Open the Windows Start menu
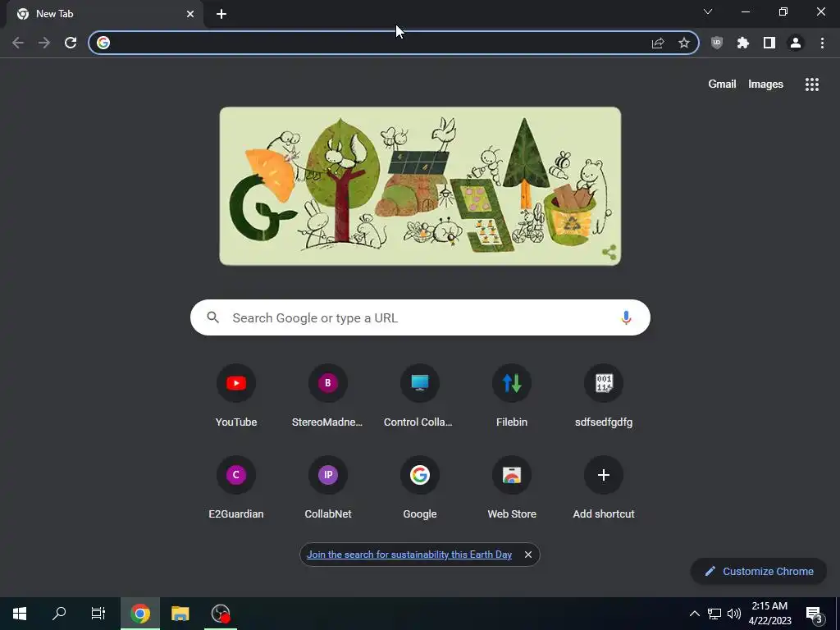Screen dimensions: 840x630 pyautogui.click(x=20, y=614)
